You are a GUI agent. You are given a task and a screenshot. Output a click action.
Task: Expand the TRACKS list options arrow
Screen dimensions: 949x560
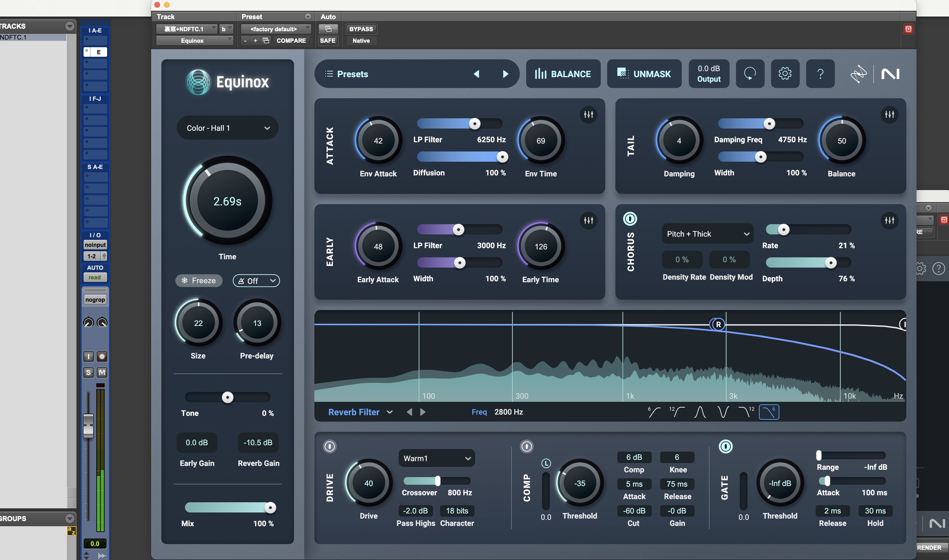(70, 26)
